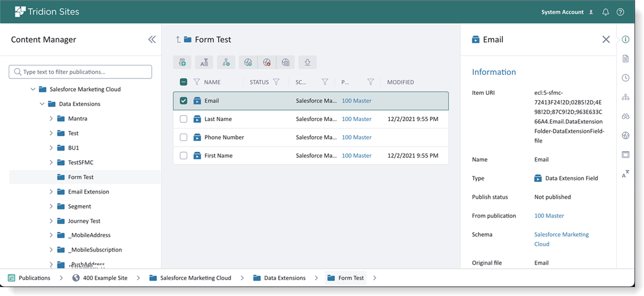
Task: Open the help question mark icon
Action: [620, 12]
